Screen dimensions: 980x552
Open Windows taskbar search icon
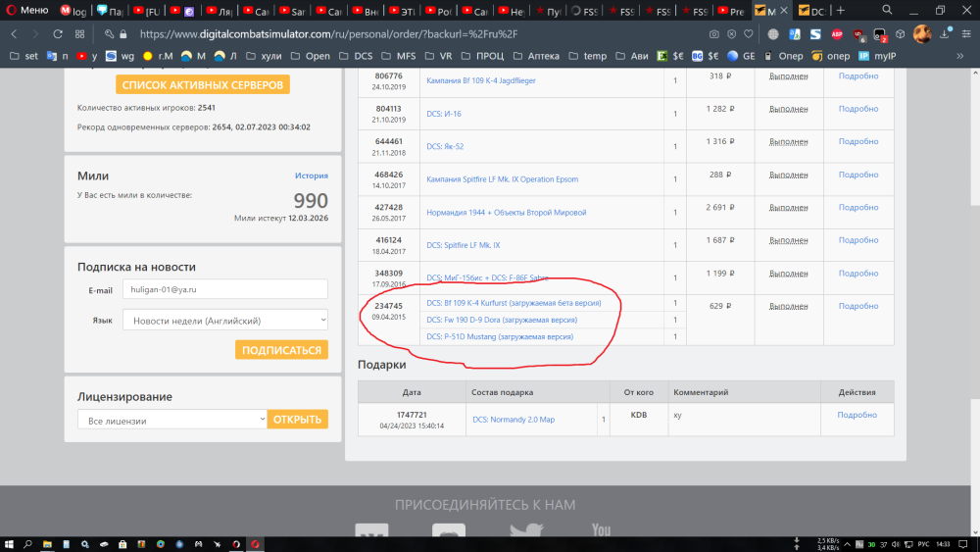click(27, 544)
